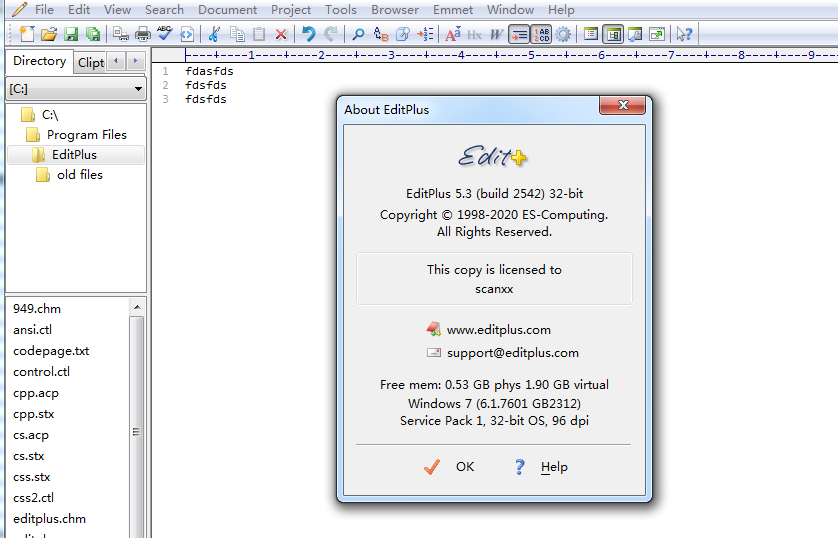Toggle the Directory window icon
Screen dimensions: 838x538
pos(613,34)
